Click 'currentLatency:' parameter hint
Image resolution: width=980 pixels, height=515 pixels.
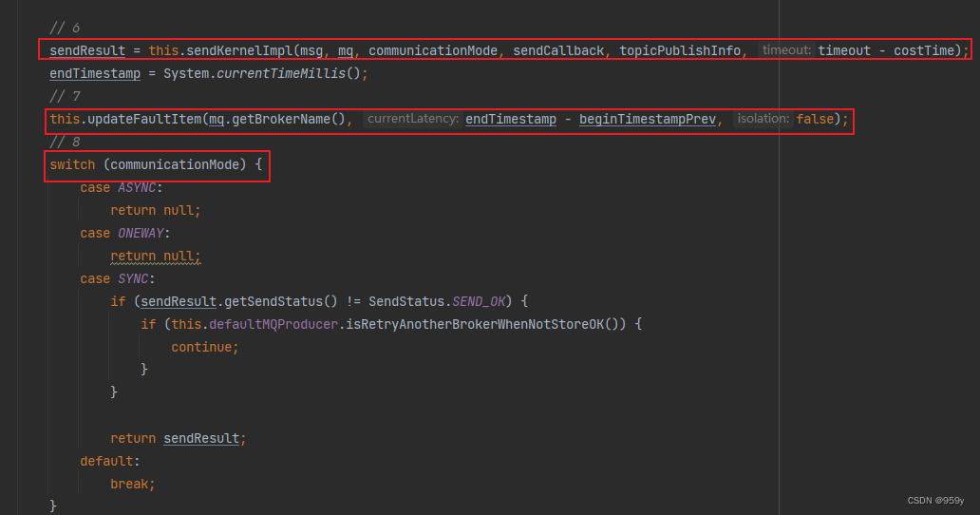point(412,119)
